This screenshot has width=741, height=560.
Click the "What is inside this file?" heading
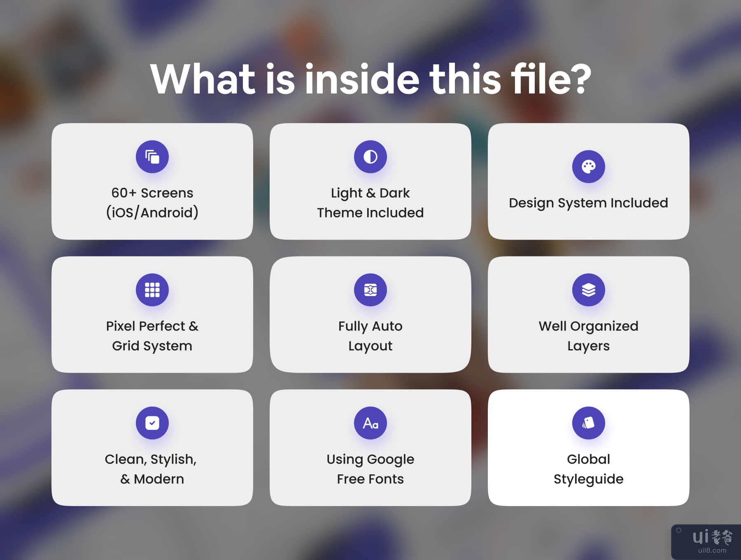pos(370,79)
